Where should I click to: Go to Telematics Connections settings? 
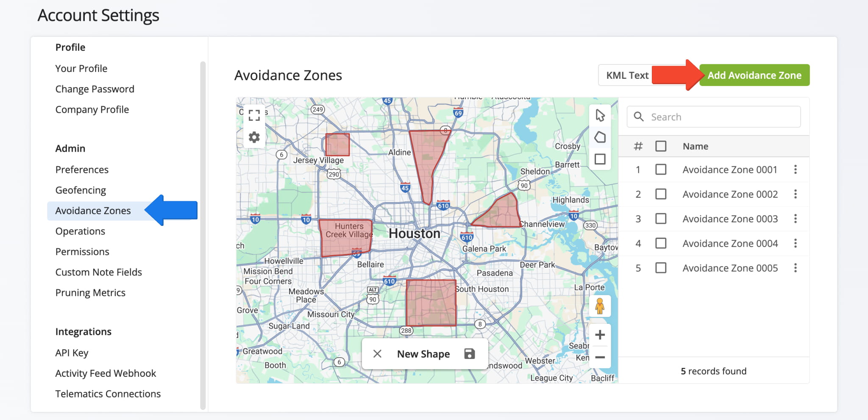click(108, 394)
